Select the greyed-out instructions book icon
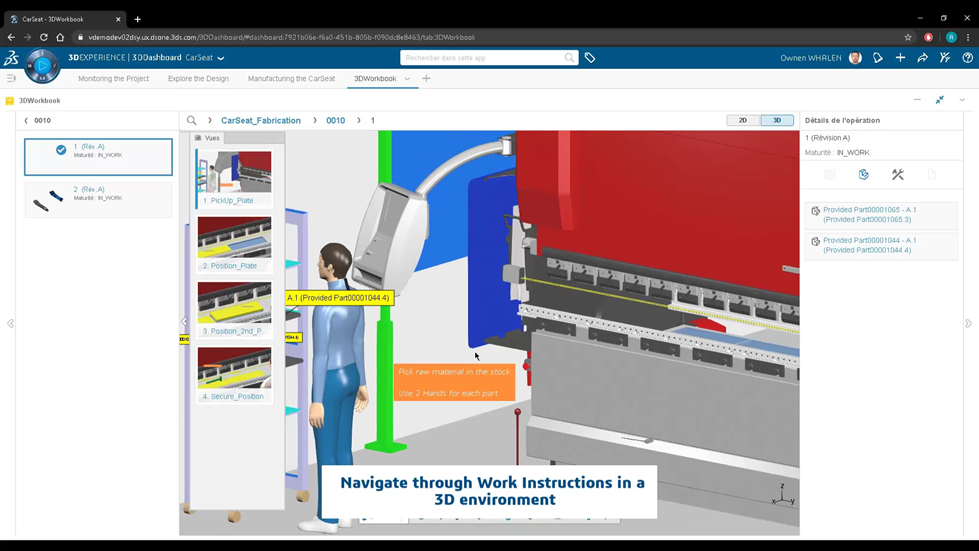Image resolution: width=979 pixels, height=551 pixels. click(829, 174)
